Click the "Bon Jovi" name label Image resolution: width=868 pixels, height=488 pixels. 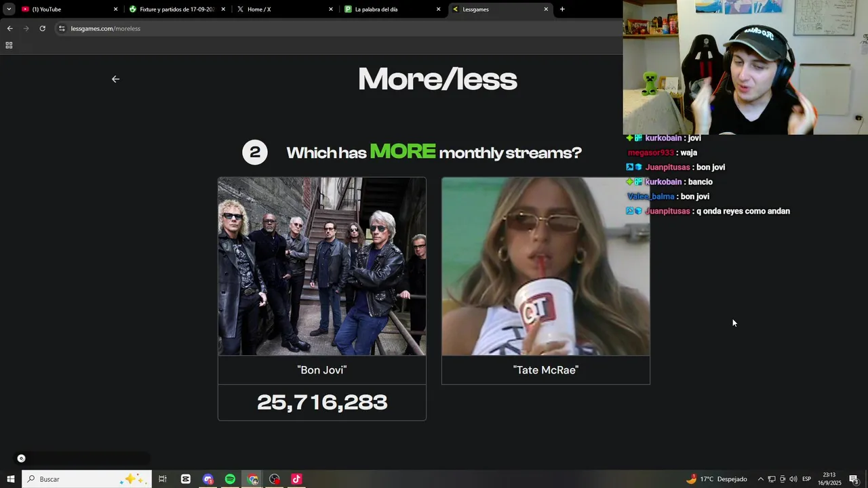pyautogui.click(x=322, y=370)
